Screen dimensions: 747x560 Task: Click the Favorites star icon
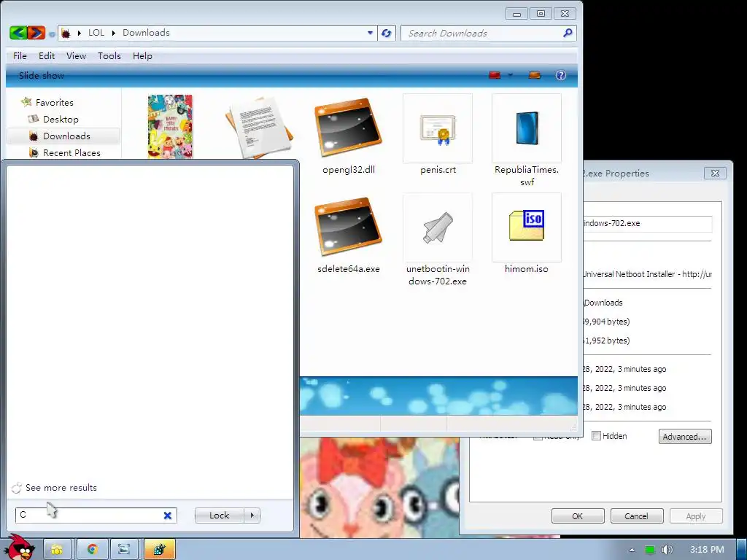tap(27, 101)
